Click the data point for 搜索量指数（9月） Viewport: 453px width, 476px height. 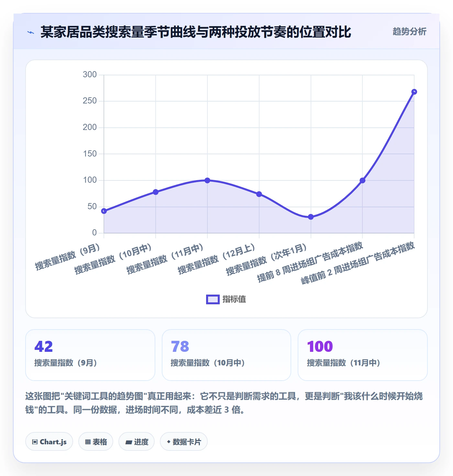coord(104,211)
